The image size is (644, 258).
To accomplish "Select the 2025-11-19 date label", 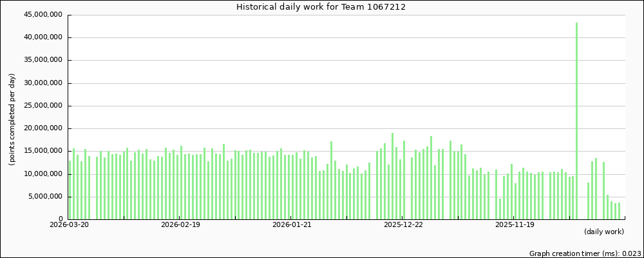I will click(515, 225).
